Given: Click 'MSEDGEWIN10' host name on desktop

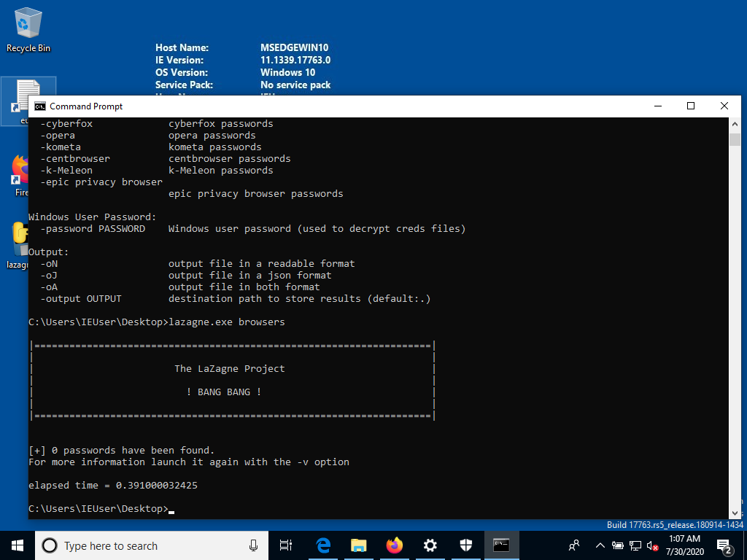Looking at the screenshot, I should click(x=295, y=47).
